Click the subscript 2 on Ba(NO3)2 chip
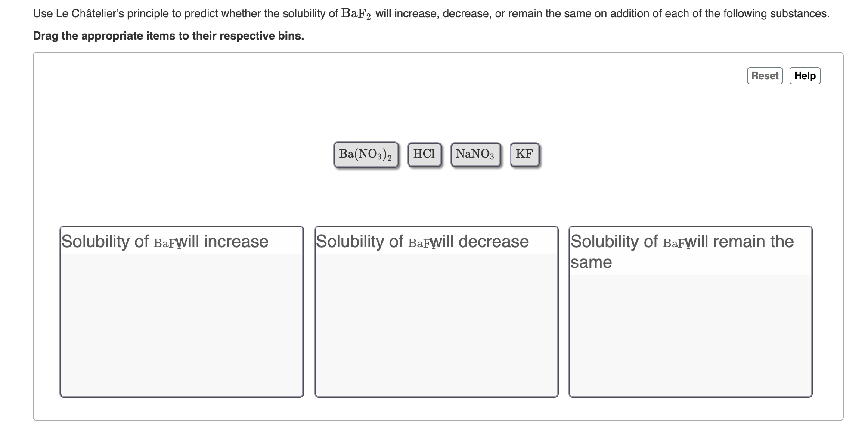Viewport: 868px width, 428px height. point(390,158)
